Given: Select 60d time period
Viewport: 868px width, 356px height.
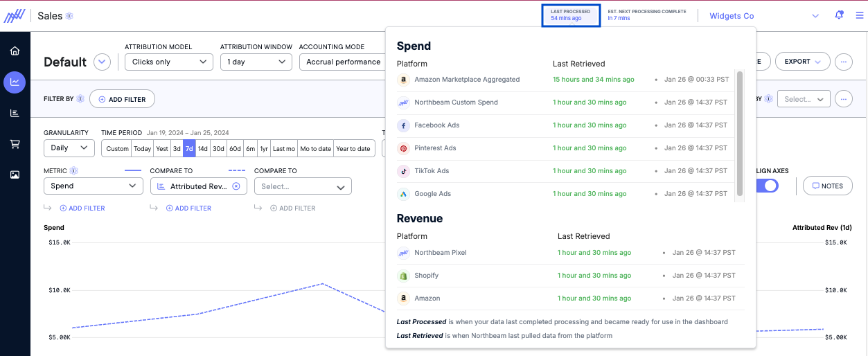Looking at the screenshot, I should coord(235,149).
